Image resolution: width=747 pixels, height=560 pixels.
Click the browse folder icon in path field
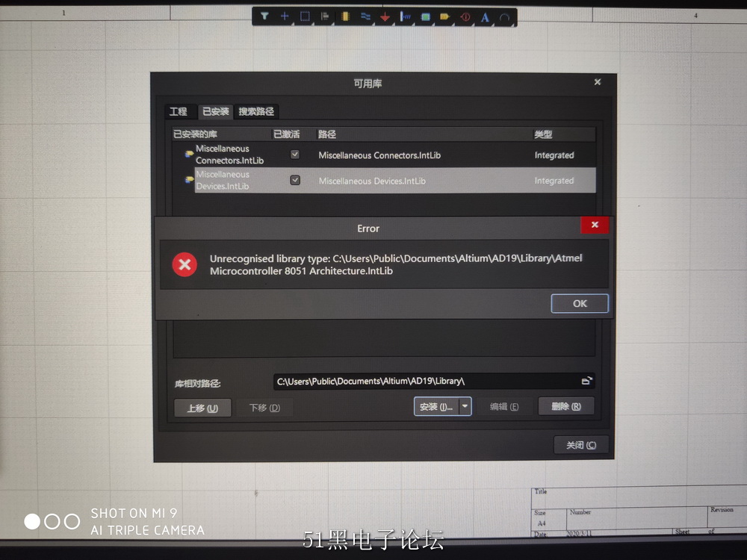coord(587,381)
